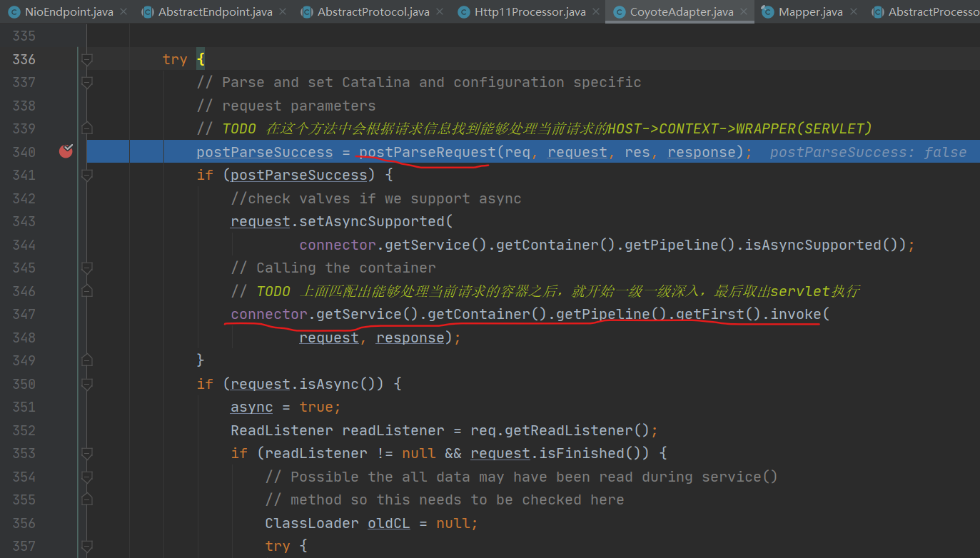Click the async variable on line 351
This screenshot has width=980, height=558.
[252, 407]
